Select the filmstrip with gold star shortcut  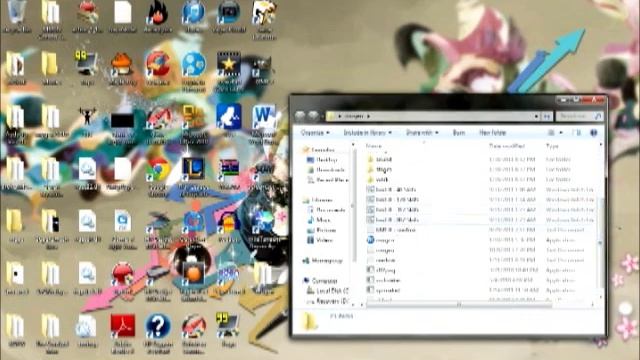[x=229, y=69]
